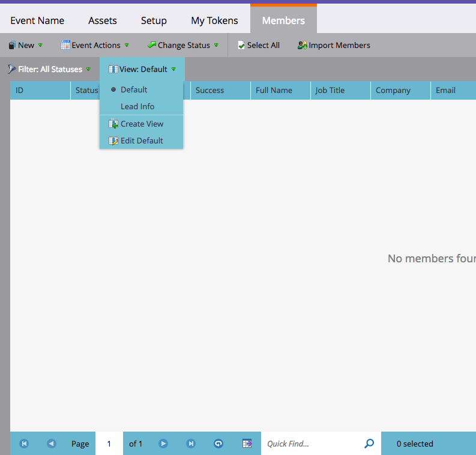Click the Quick Find magnifier icon
This screenshot has height=455, width=476.
pos(369,444)
